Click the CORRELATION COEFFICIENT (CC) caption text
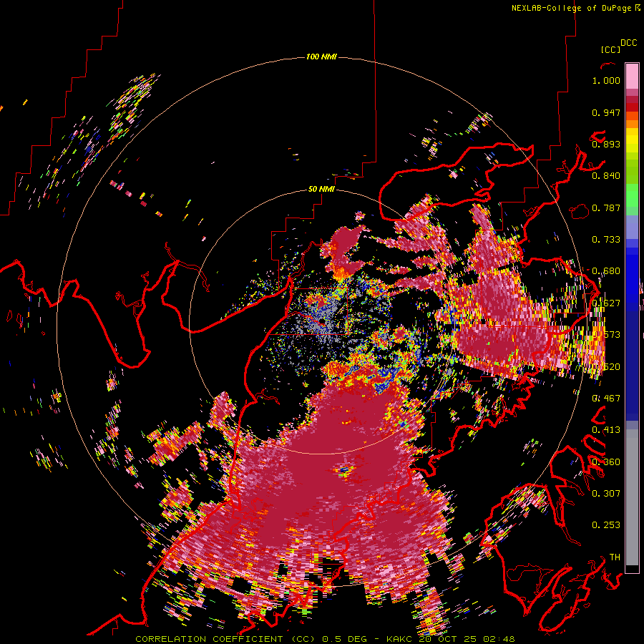644x644 pixels. pos(225,639)
